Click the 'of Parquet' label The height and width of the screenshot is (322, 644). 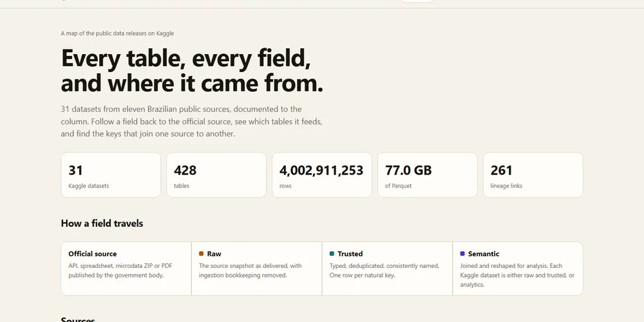pos(398,185)
